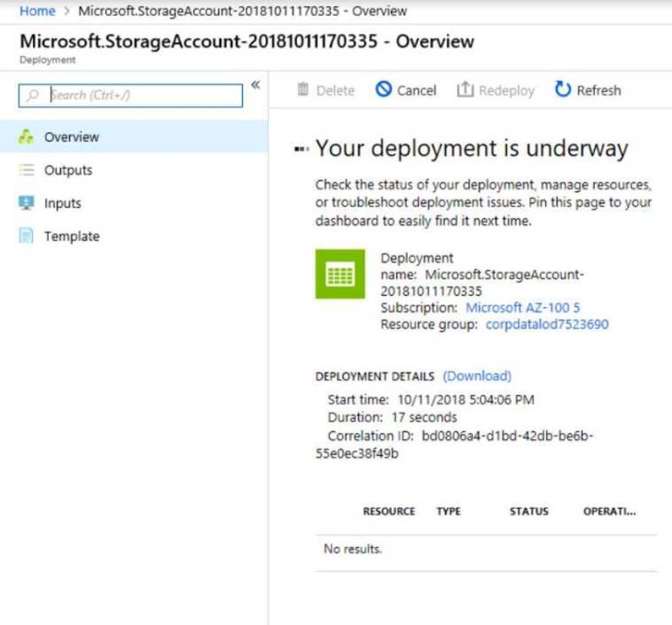The height and width of the screenshot is (625, 672).
Task: Click the 'No results.' table text
Action: pyautogui.click(x=353, y=549)
